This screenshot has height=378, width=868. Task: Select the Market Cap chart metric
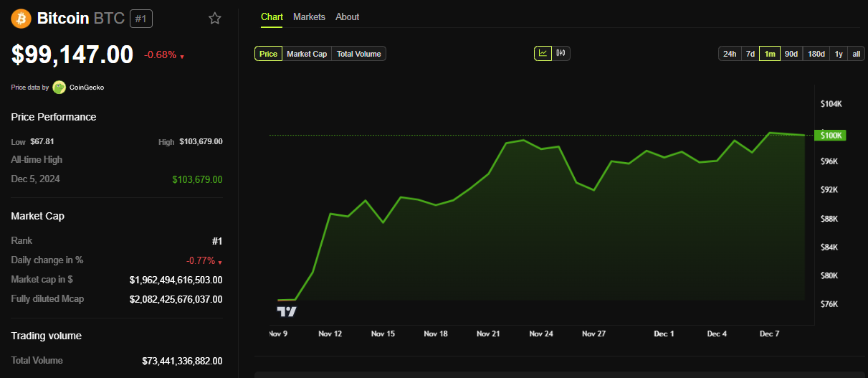307,54
